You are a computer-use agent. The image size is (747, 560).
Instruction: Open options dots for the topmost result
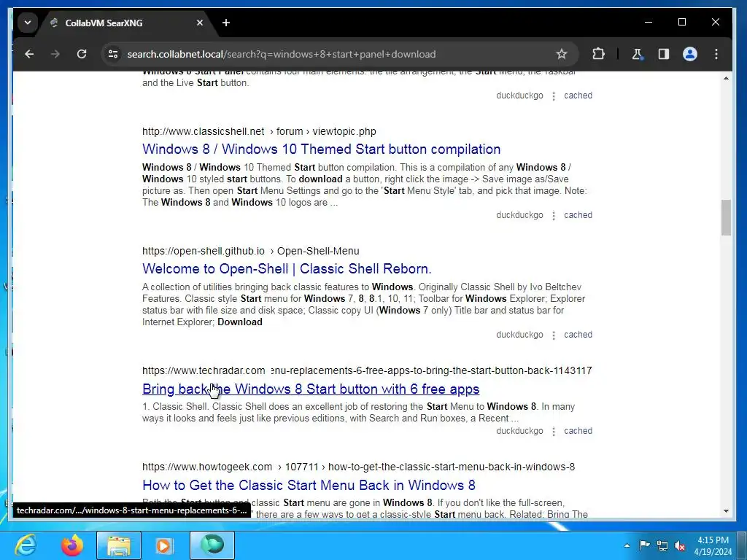tap(554, 96)
